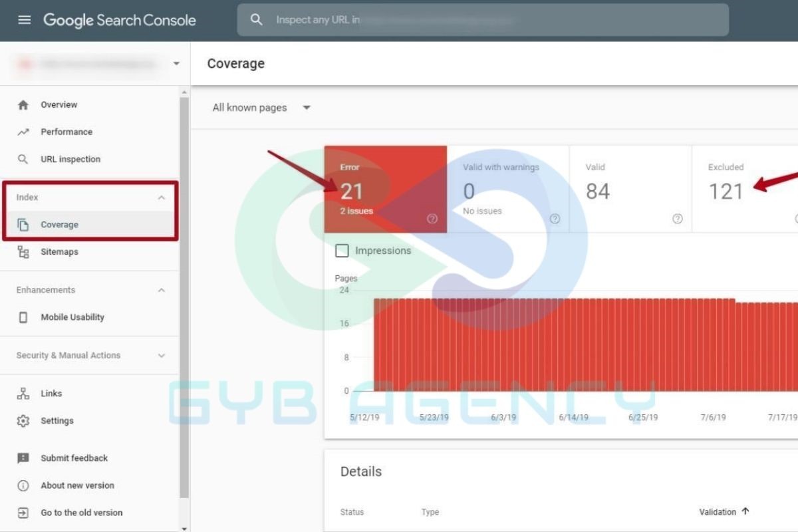Click the Overview home icon
798x532 pixels.
pyautogui.click(x=23, y=105)
